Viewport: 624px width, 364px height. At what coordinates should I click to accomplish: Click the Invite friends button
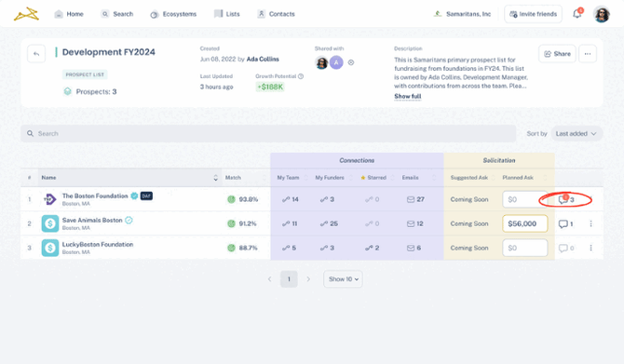(x=534, y=14)
